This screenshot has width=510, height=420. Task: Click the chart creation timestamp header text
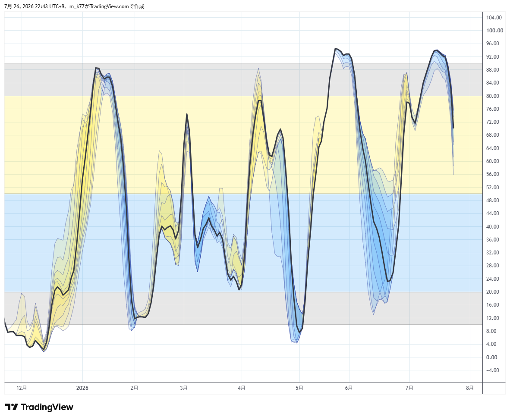click(74, 6)
